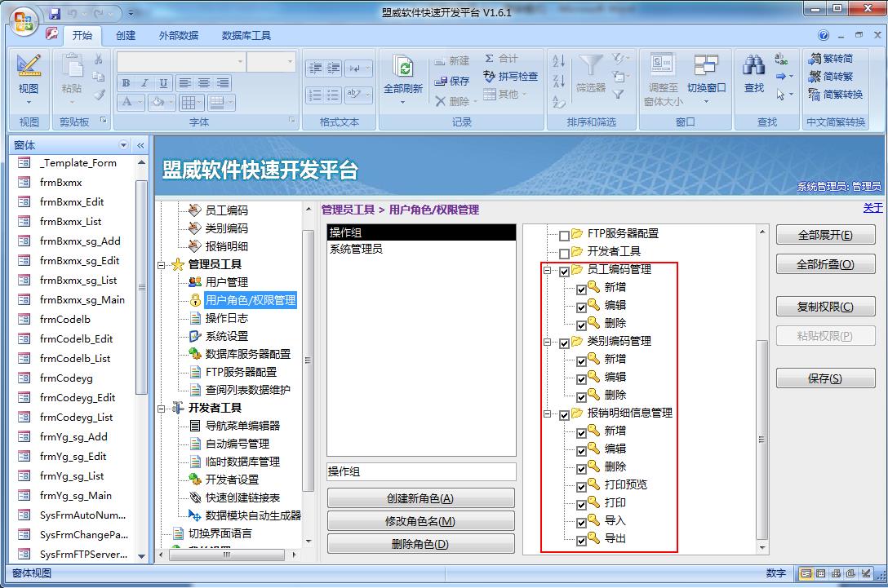Open the 筛选器 filter funnel icon
888x588 pixels.
pyautogui.click(x=590, y=67)
